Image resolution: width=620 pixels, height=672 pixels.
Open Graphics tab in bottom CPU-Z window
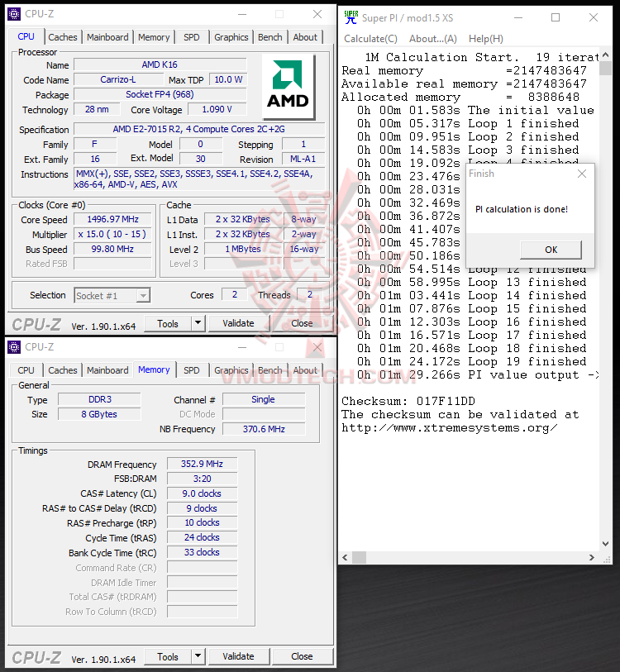[x=231, y=370]
